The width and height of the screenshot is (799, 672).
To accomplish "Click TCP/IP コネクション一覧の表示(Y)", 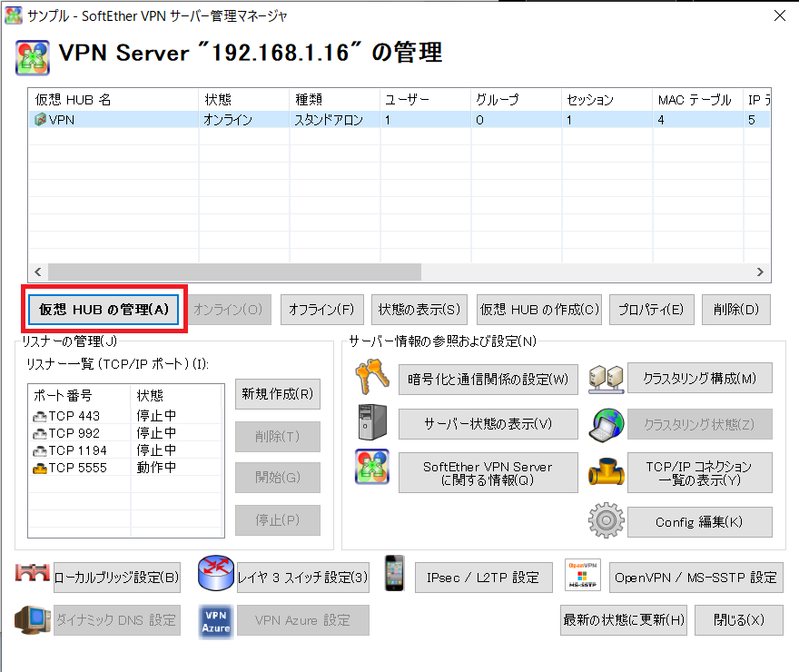I will (x=700, y=473).
